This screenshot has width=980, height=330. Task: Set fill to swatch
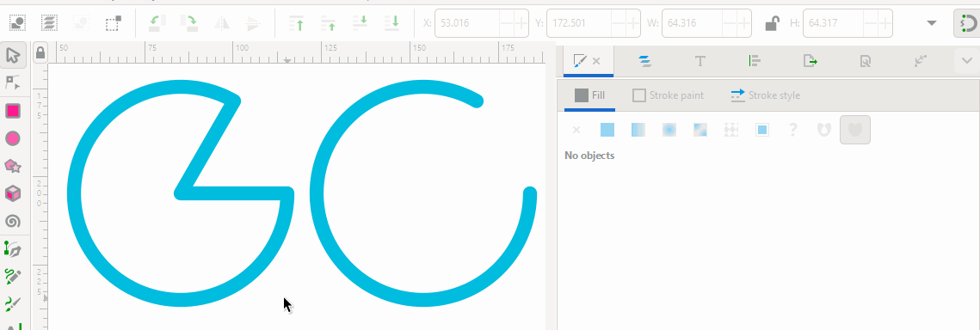coord(761,130)
